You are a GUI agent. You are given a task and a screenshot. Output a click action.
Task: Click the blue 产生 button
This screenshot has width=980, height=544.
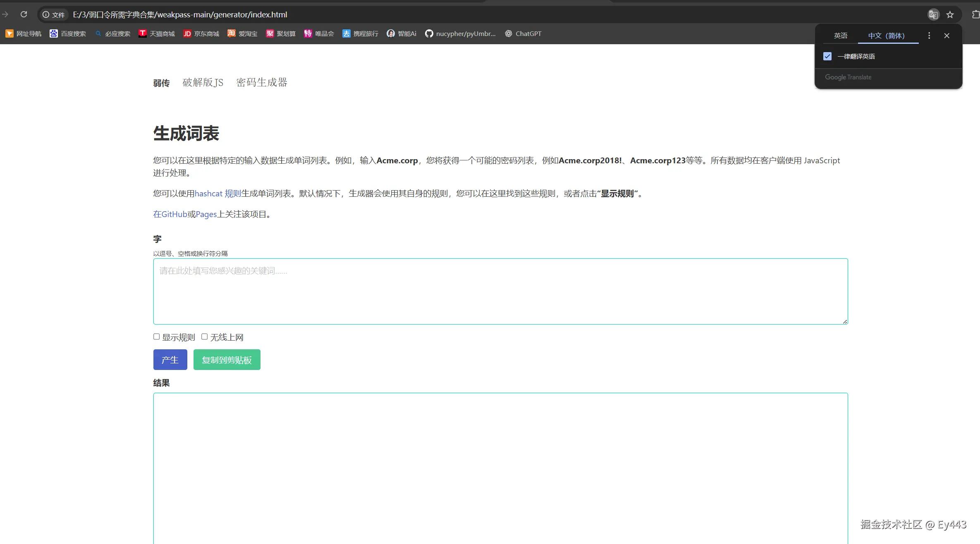[x=170, y=360]
